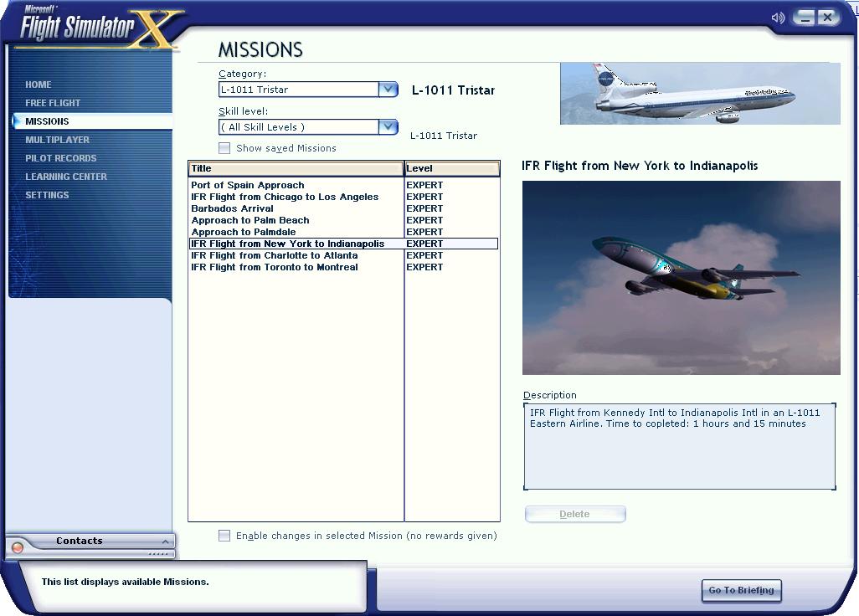Open the Settings menu

click(x=47, y=195)
